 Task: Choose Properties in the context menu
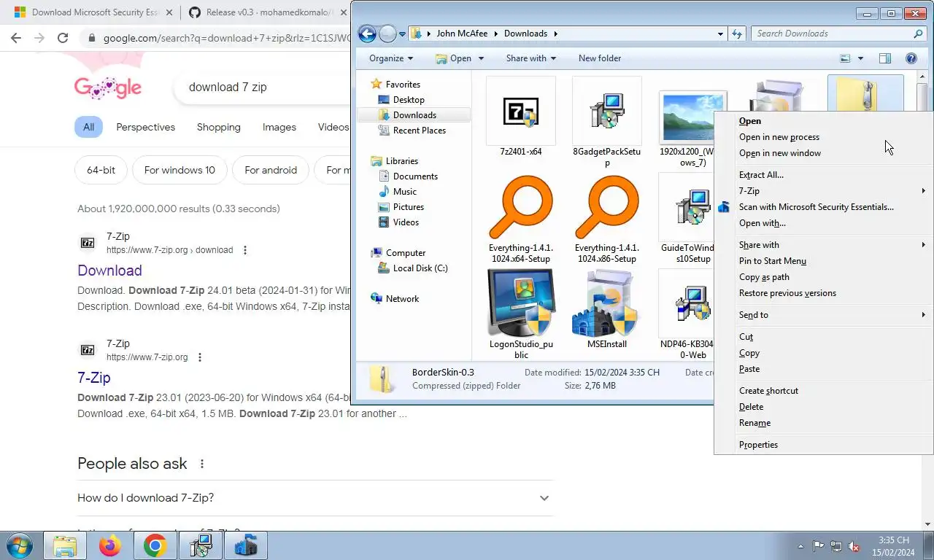[x=823, y=445]
